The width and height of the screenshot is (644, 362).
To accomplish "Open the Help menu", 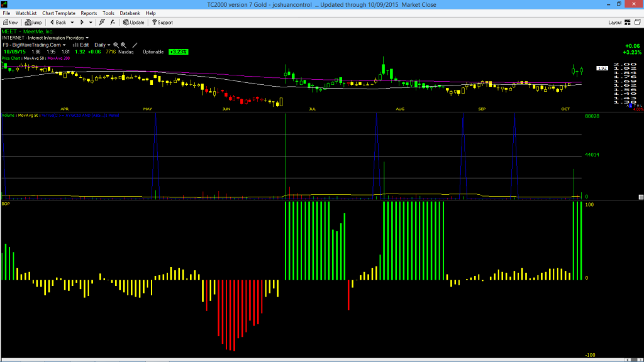I will (x=151, y=13).
